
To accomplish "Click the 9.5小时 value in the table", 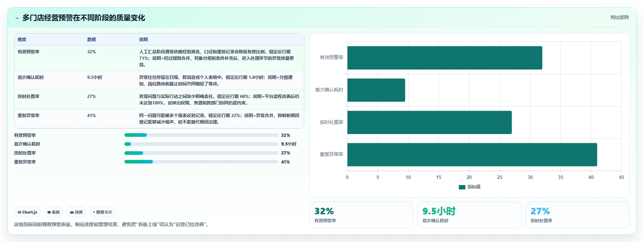I will [x=94, y=77].
